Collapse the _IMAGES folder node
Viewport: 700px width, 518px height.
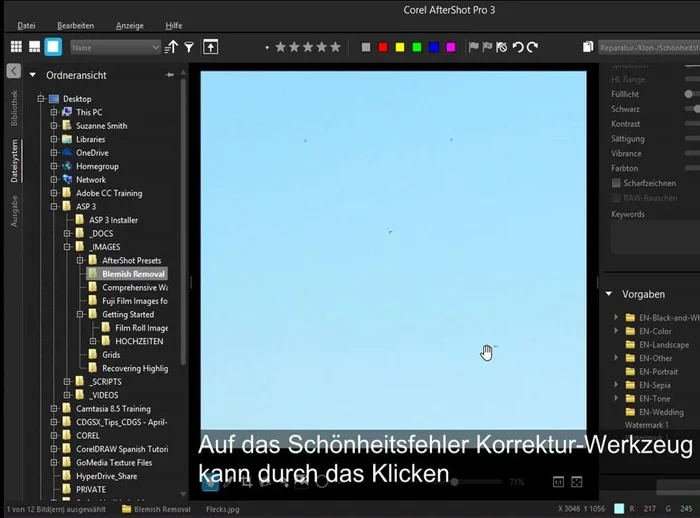point(67,246)
